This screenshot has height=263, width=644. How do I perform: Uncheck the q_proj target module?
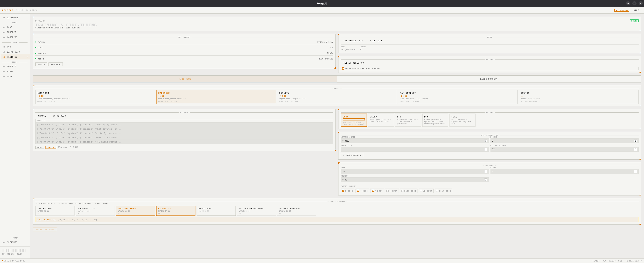point(343,191)
